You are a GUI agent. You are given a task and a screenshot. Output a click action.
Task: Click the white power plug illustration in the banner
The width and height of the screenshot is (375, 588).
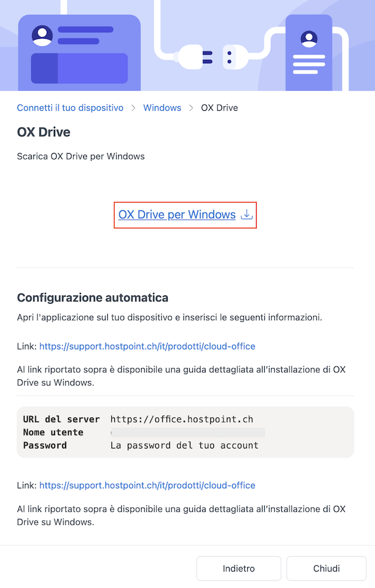pos(194,57)
